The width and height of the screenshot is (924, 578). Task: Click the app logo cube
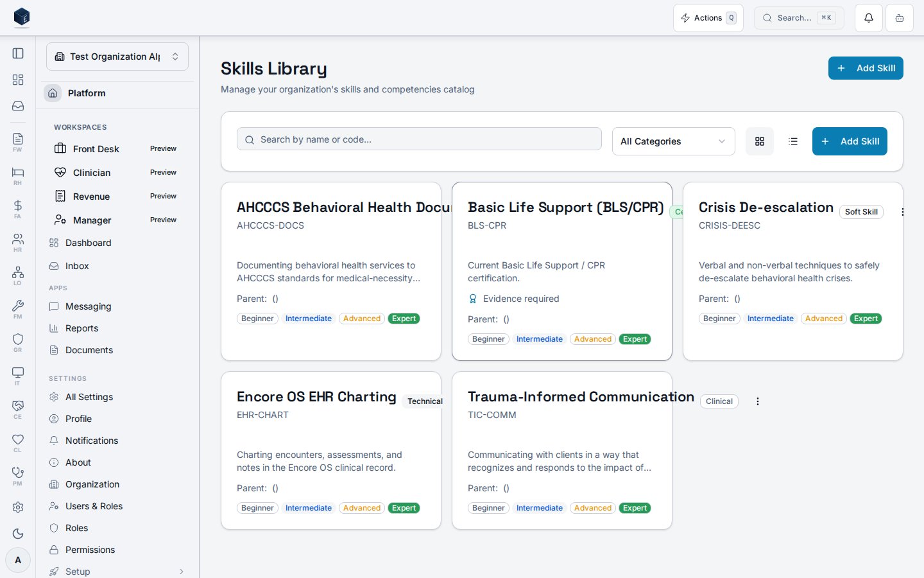[x=22, y=17]
